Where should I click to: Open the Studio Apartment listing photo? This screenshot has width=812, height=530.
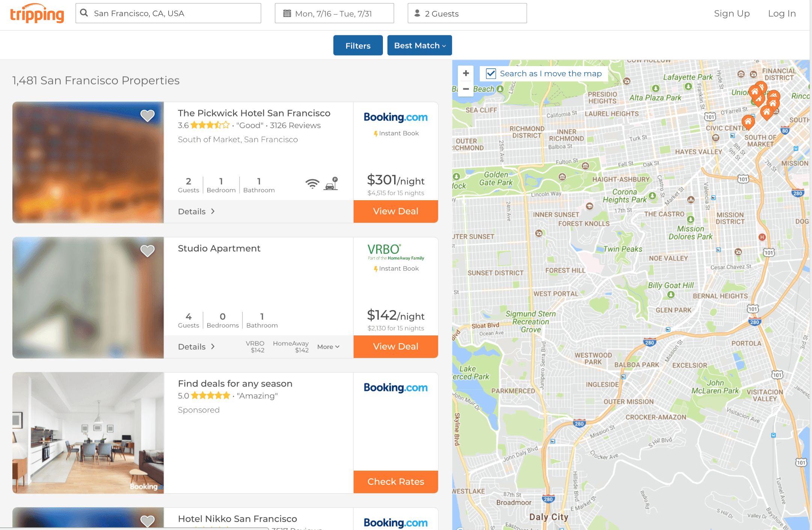point(88,297)
